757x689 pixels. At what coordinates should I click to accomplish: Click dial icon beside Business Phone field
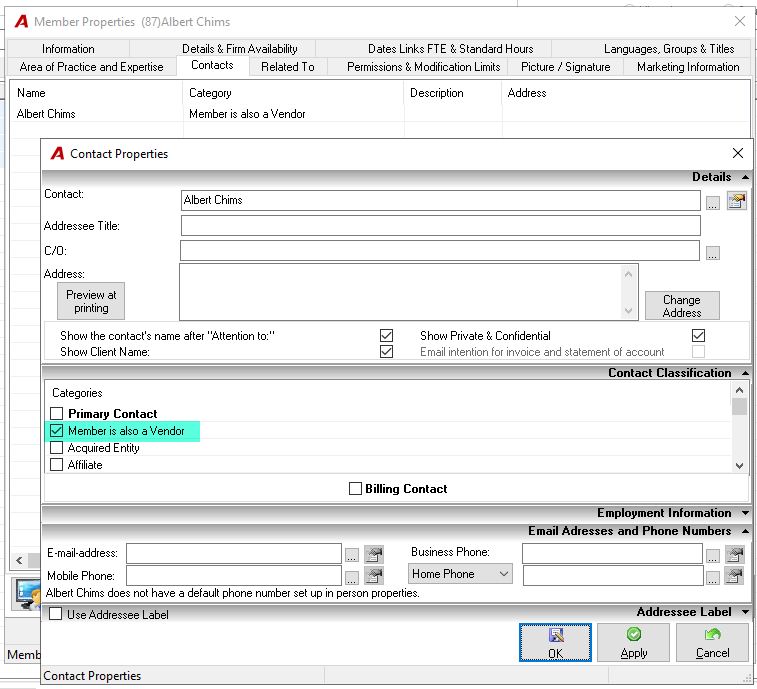[735, 554]
